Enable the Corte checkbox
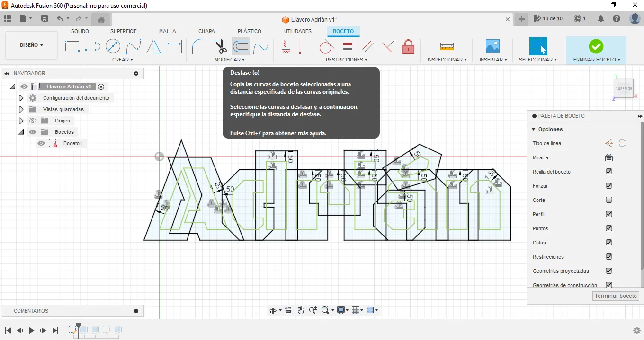Viewport: 644px width, 340px height. point(609,200)
